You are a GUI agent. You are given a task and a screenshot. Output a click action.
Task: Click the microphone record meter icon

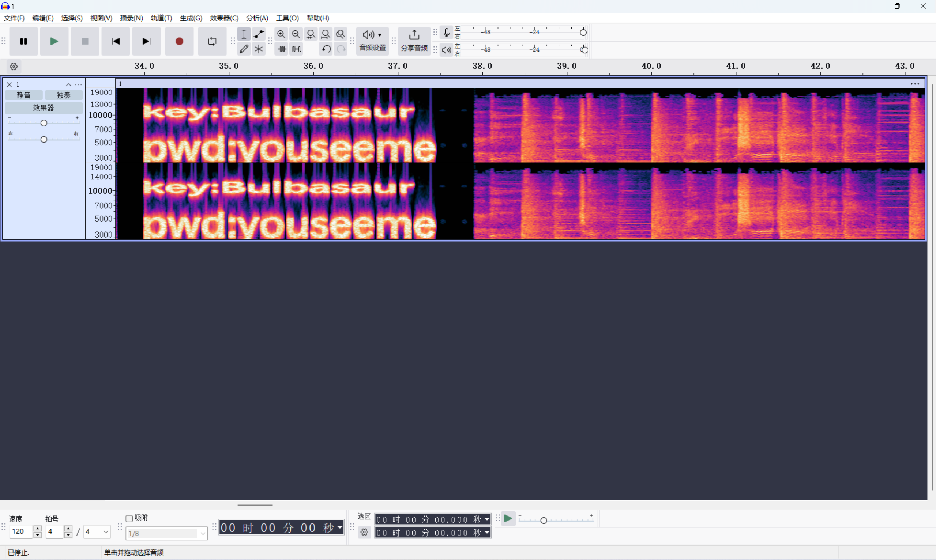click(446, 33)
